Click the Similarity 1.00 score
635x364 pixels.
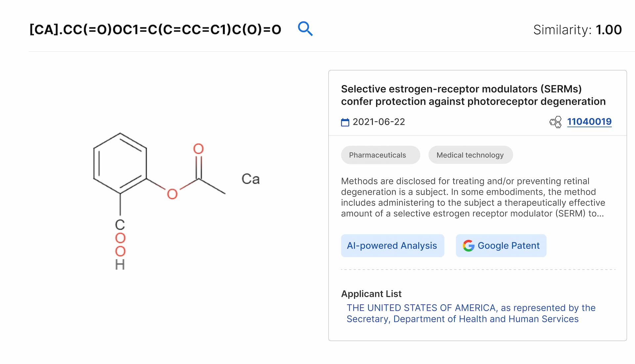pyautogui.click(x=577, y=30)
